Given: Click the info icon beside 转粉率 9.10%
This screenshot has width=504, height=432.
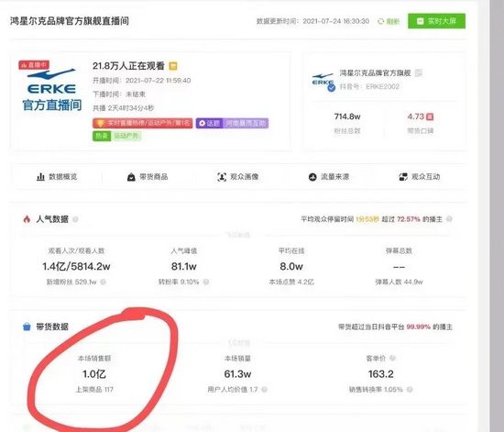Looking at the screenshot, I should click(x=206, y=282).
